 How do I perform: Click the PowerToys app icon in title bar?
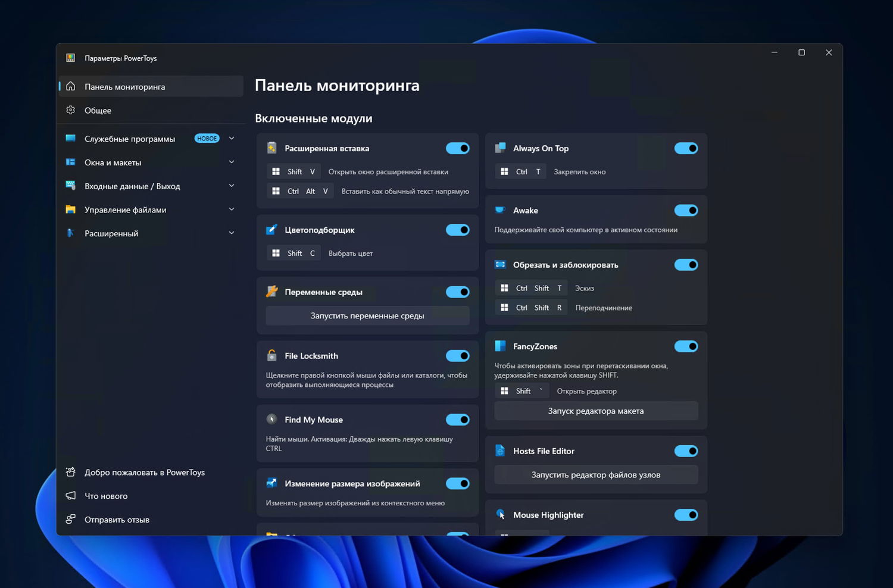tap(70, 58)
